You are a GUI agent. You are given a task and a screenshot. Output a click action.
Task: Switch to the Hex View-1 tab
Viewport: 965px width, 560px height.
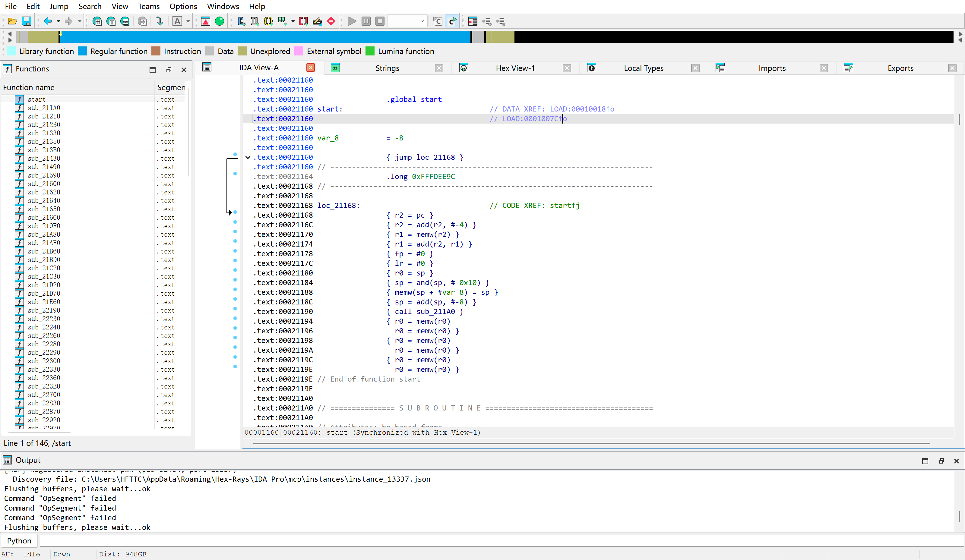[x=515, y=68]
